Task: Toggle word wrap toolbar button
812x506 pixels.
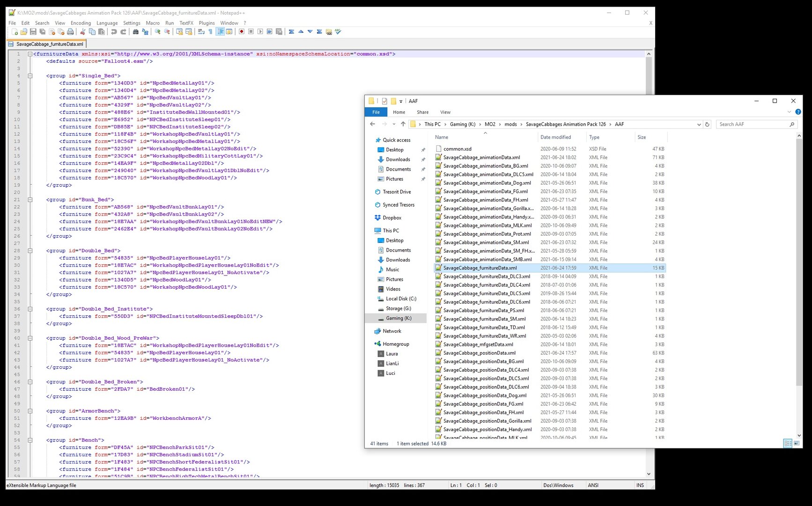Action: coord(201,32)
